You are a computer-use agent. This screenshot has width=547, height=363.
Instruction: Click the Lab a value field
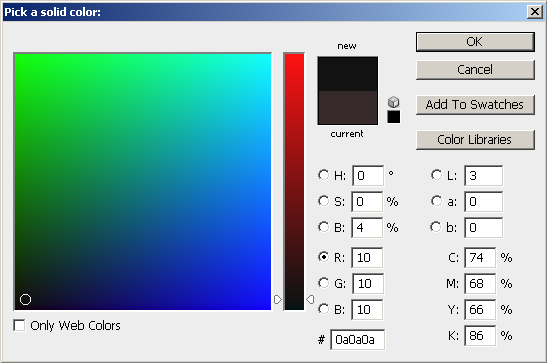coord(484,202)
